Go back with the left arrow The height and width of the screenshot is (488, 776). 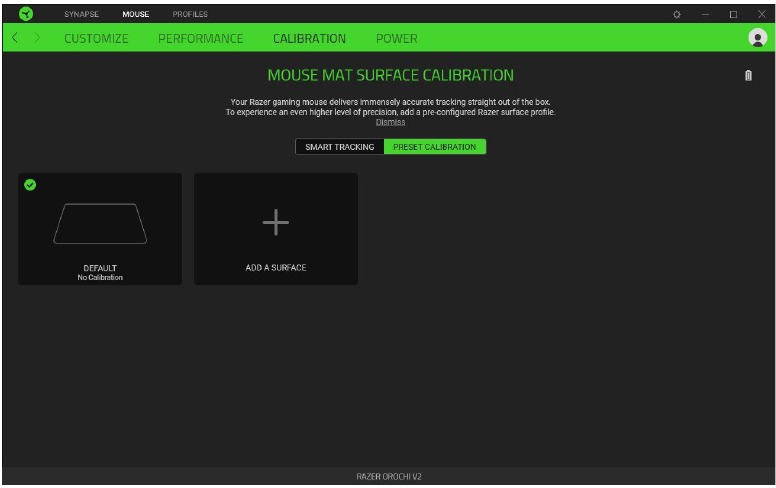[x=15, y=38]
